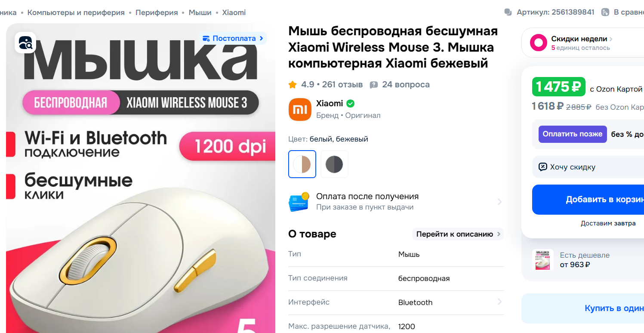Open the Мыши breadcrumb category
This screenshot has height=333, width=644.
tap(200, 12)
